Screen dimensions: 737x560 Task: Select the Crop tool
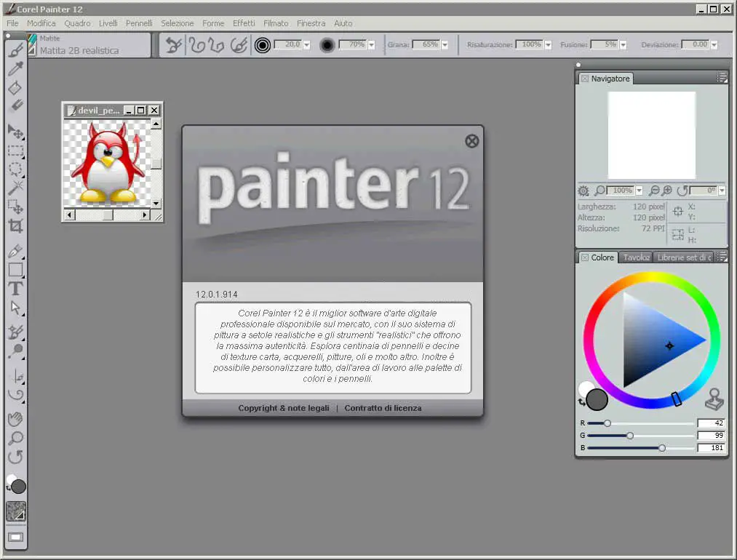(15, 226)
